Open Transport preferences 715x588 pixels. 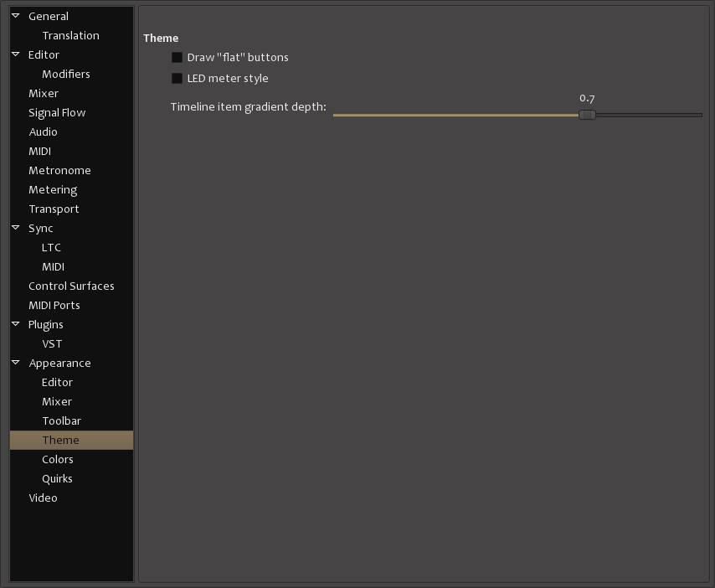tap(54, 209)
